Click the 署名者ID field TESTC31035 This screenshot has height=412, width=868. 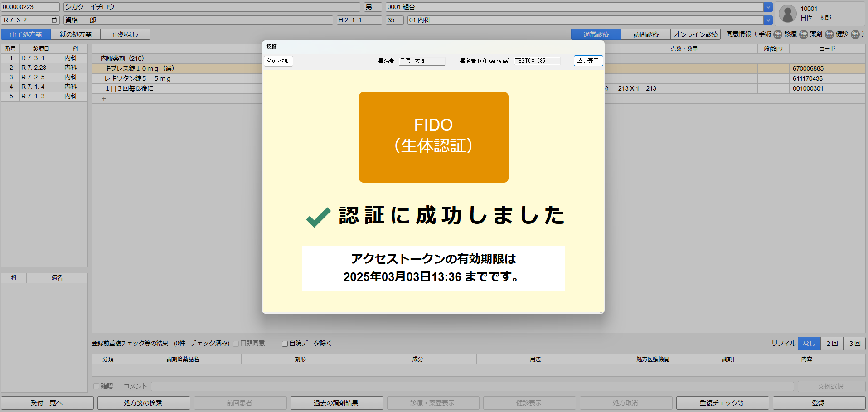pos(537,61)
